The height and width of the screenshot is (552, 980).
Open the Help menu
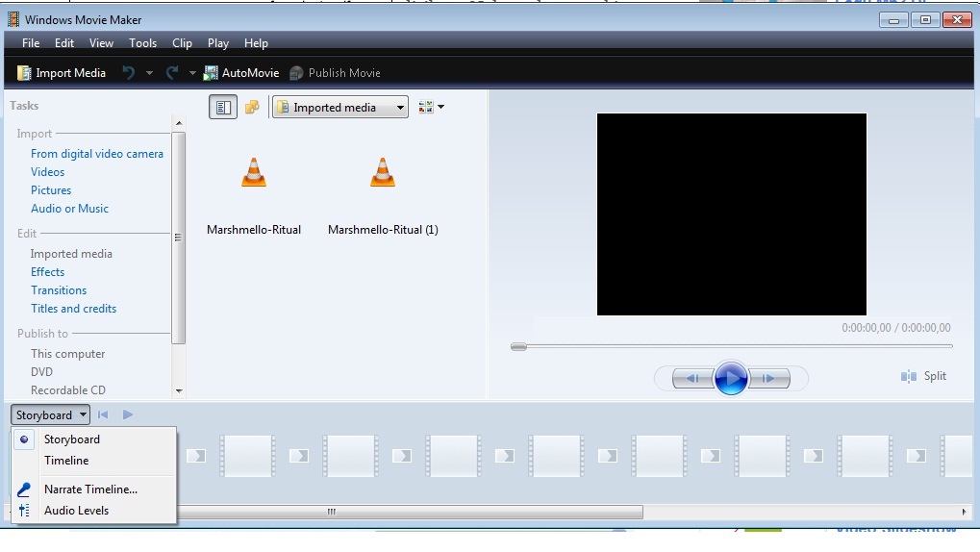(x=256, y=43)
